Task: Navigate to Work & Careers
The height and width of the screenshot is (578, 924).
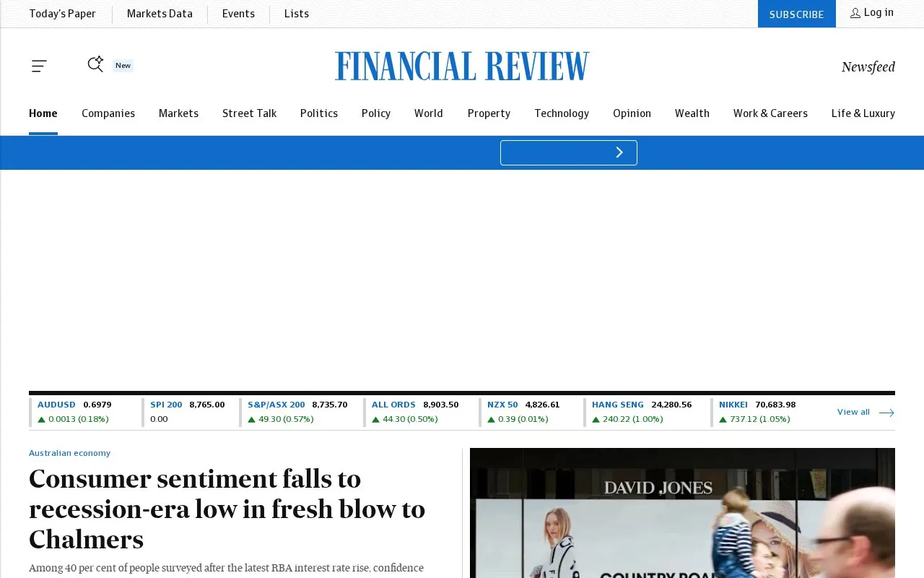Action: [770, 113]
